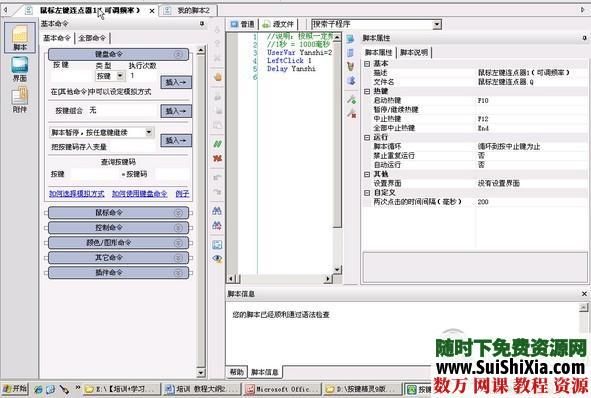Click code editor horizontal scroll right arrow
591x398 pixels.
328,279
